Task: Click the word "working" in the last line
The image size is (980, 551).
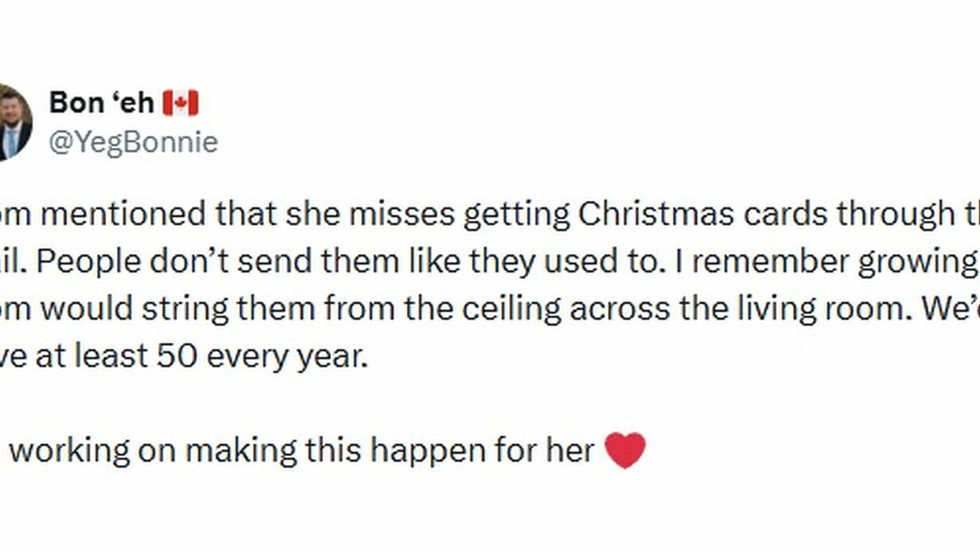Action: [69, 451]
